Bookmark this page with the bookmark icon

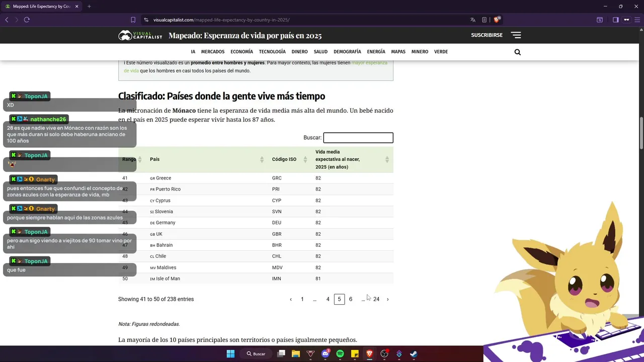[133, 20]
